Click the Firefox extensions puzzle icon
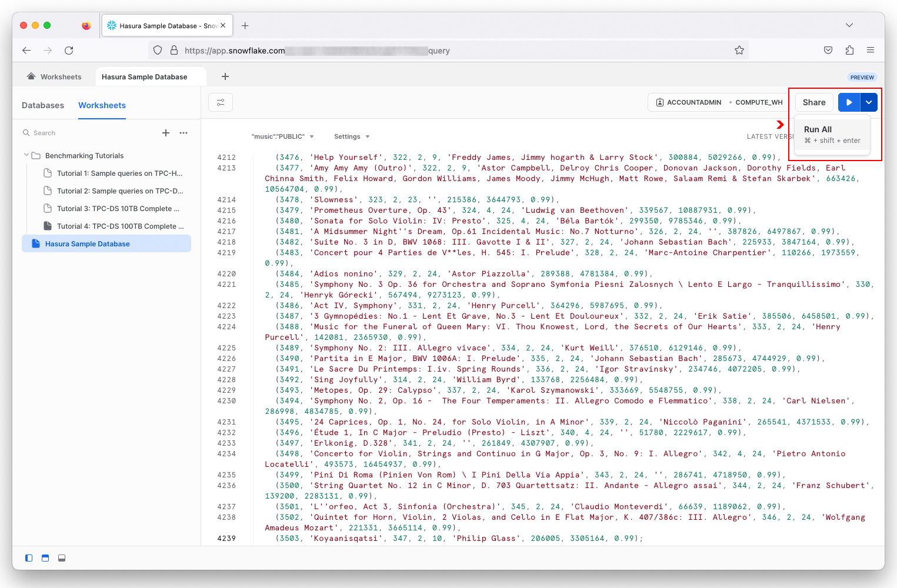 click(849, 50)
